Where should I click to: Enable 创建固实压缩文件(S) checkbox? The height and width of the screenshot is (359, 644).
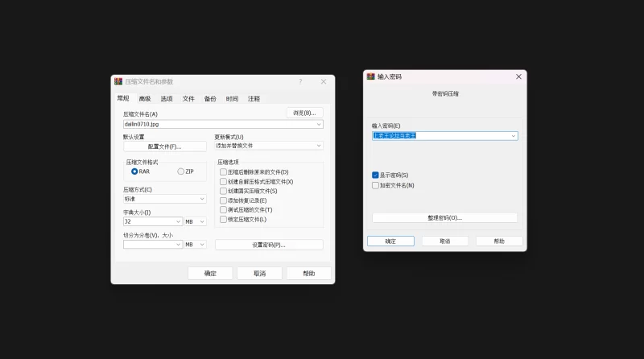[x=223, y=191]
